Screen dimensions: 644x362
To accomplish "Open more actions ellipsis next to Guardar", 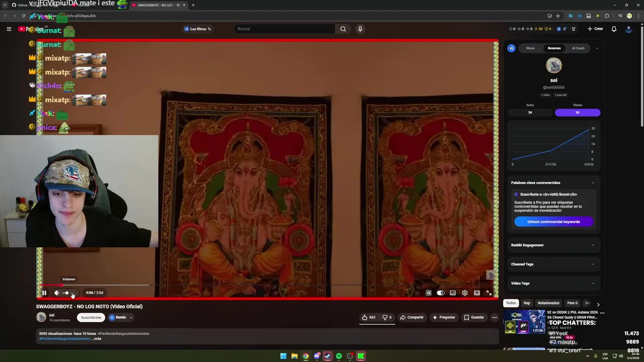I will pyautogui.click(x=494, y=317).
